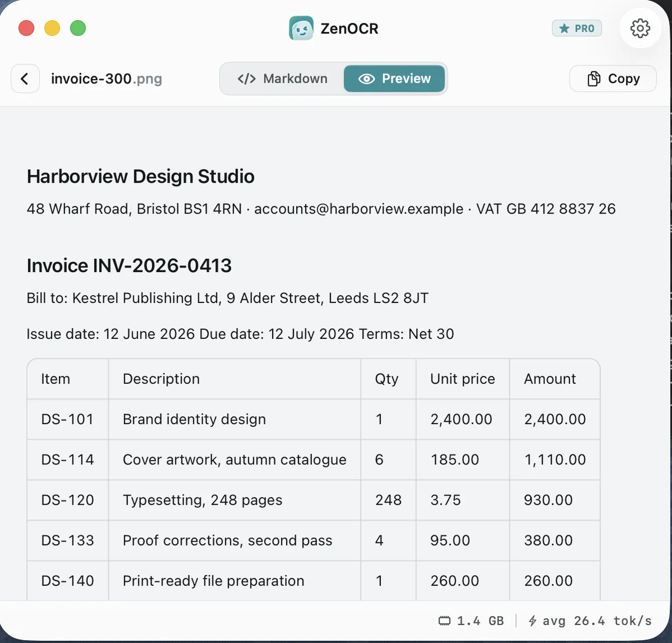
Task: Click the 1,110.00 amount cell
Action: 555,460
